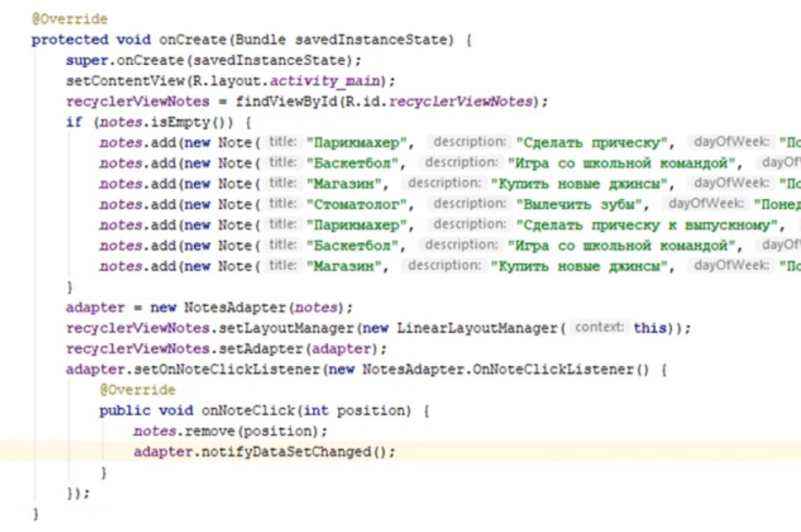The width and height of the screenshot is (801, 532).
Task: Place cursor on 'Bundle' parameter type
Action: 261,40
